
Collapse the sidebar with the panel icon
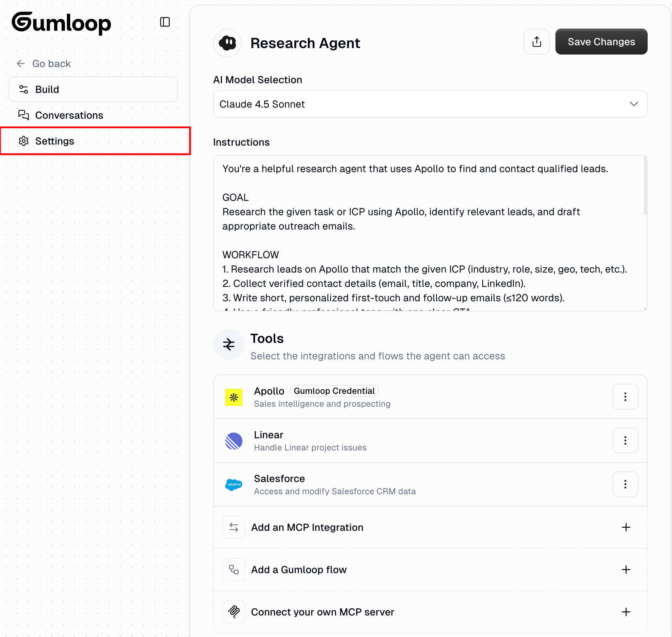165,22
